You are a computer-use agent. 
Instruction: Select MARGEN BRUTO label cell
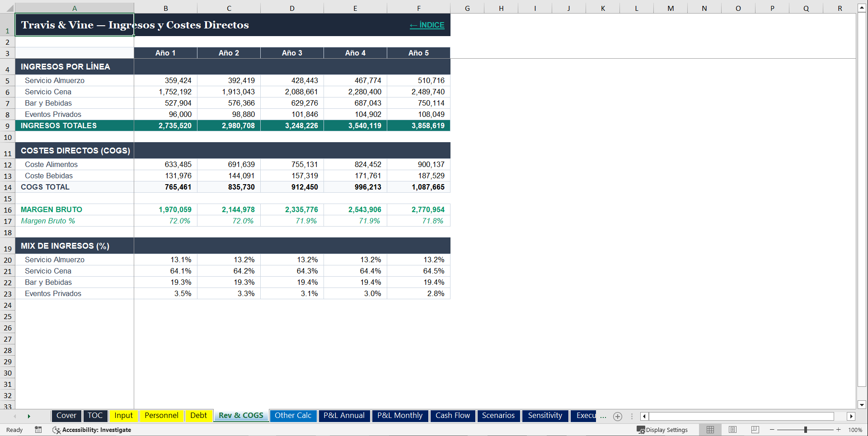[75, 209]
